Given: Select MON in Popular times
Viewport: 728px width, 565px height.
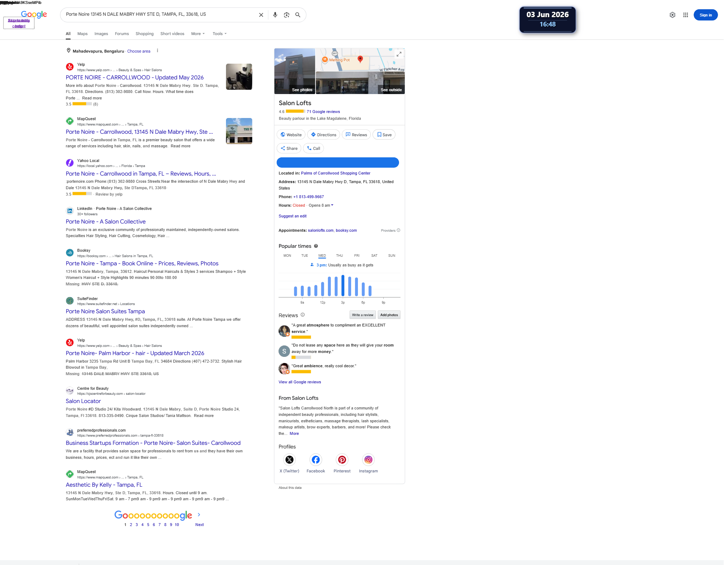Looking at the screenshot, I should click(x=287, y=256).
